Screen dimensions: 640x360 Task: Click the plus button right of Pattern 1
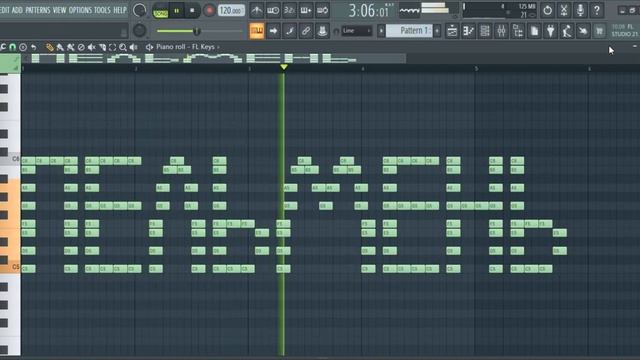tap(437, 31)
